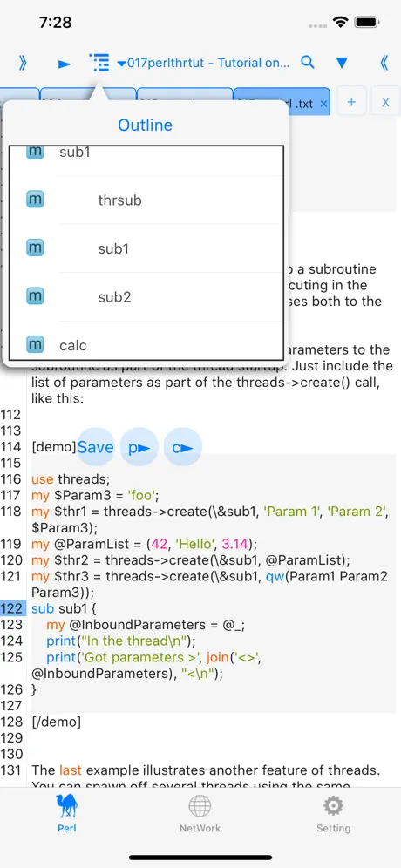The height and width of the screenshot is (868, 401).
Task: Click line number 122 in gutter
Action: [11, 608]
